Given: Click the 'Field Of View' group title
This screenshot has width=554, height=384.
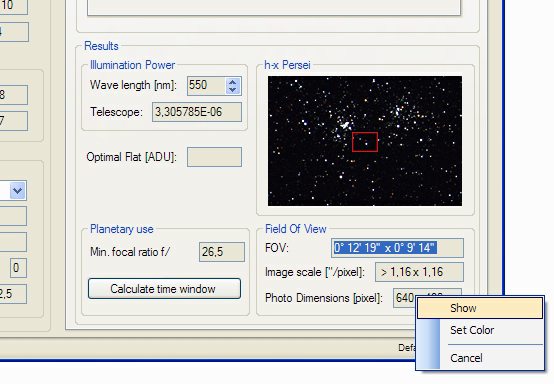Looking at the screenshot, I should (x=295, y=229).
